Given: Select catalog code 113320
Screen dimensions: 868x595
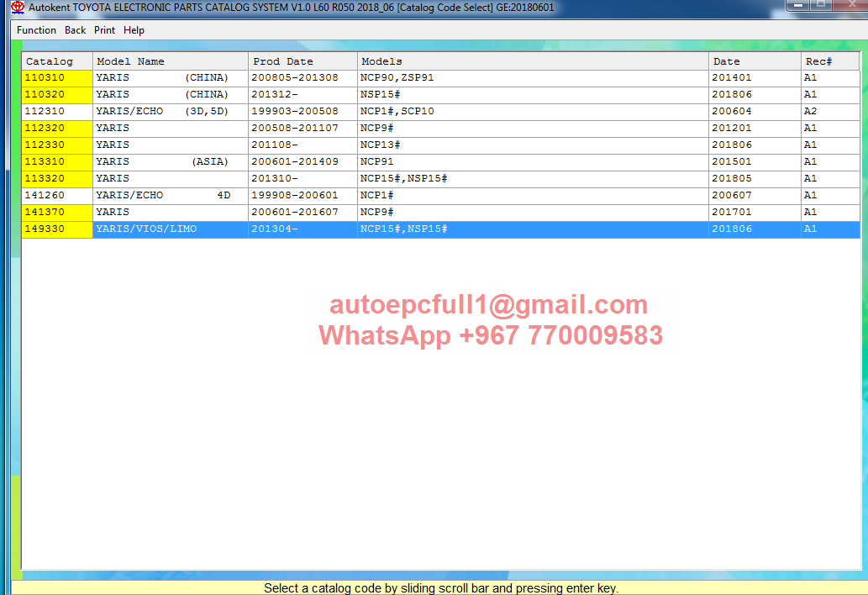Looking at the screenshot, I should pyautogui.click(x=57, y=178).
